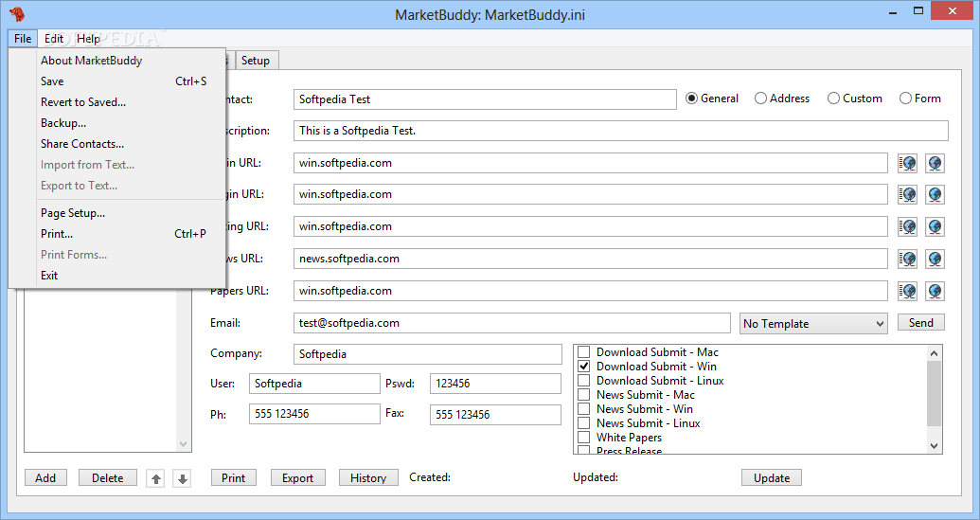Choose Save in the File menu
980x520 pixels.
pos(117,81)
